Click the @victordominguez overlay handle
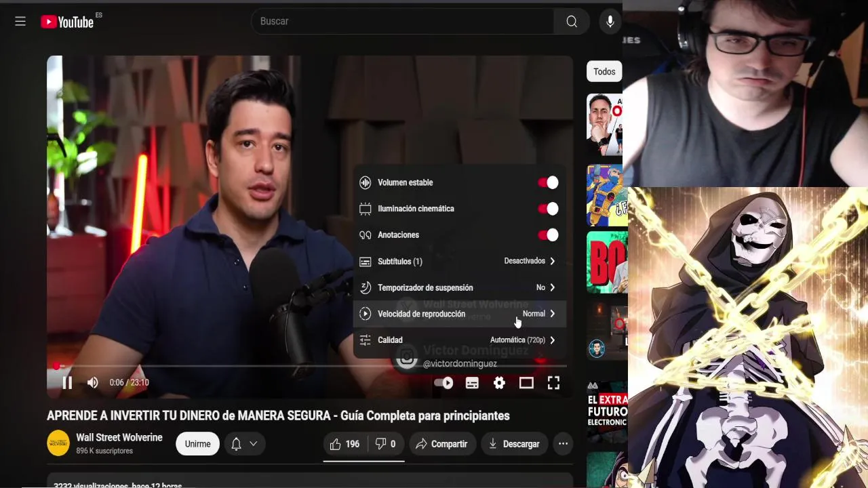868x488 pixels. (x=460, y=364)
